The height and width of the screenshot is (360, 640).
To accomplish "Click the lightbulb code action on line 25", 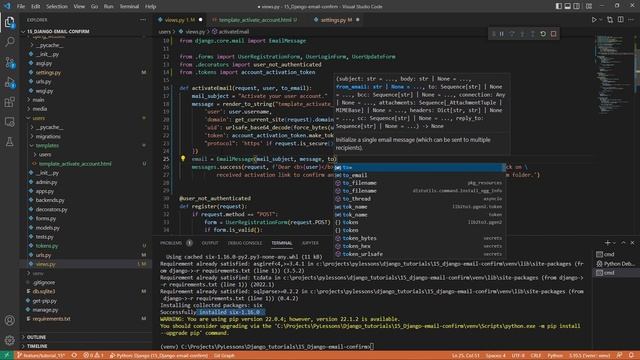I will tap(183, 158).
